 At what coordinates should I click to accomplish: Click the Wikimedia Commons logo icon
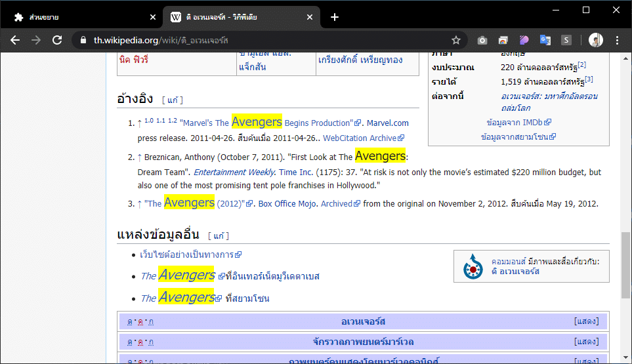pos(473,266)
